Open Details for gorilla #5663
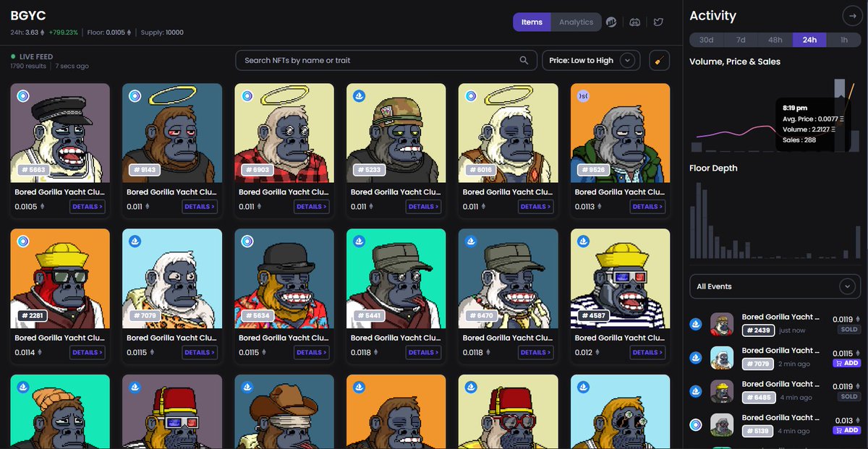Image resolution: width=868 pixels, height=449 pixels. pos(88,207)
